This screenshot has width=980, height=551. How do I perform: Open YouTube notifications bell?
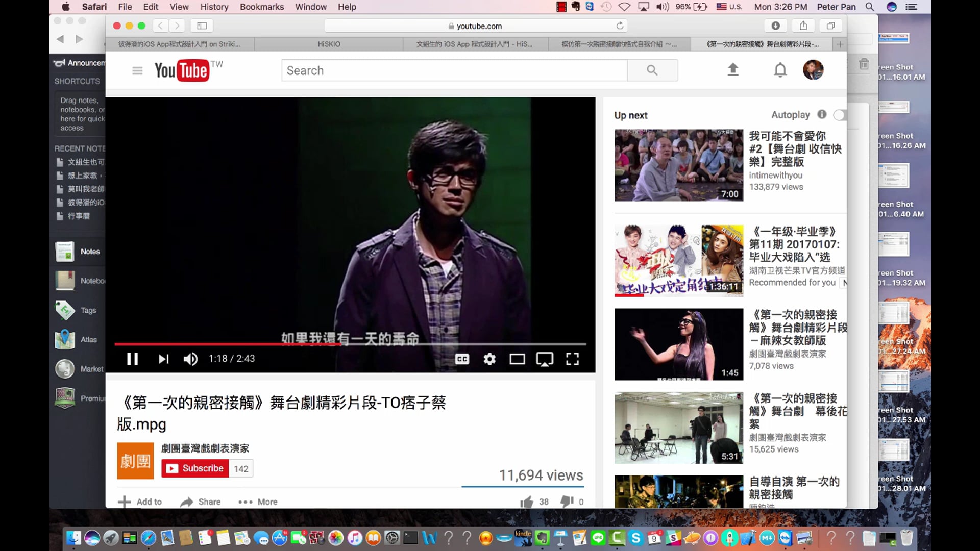coord(780,70)
